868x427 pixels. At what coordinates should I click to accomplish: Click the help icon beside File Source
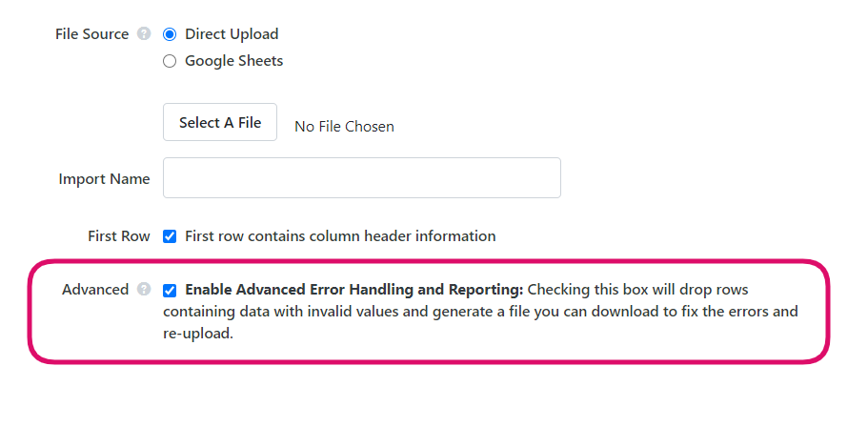[144, 33]
